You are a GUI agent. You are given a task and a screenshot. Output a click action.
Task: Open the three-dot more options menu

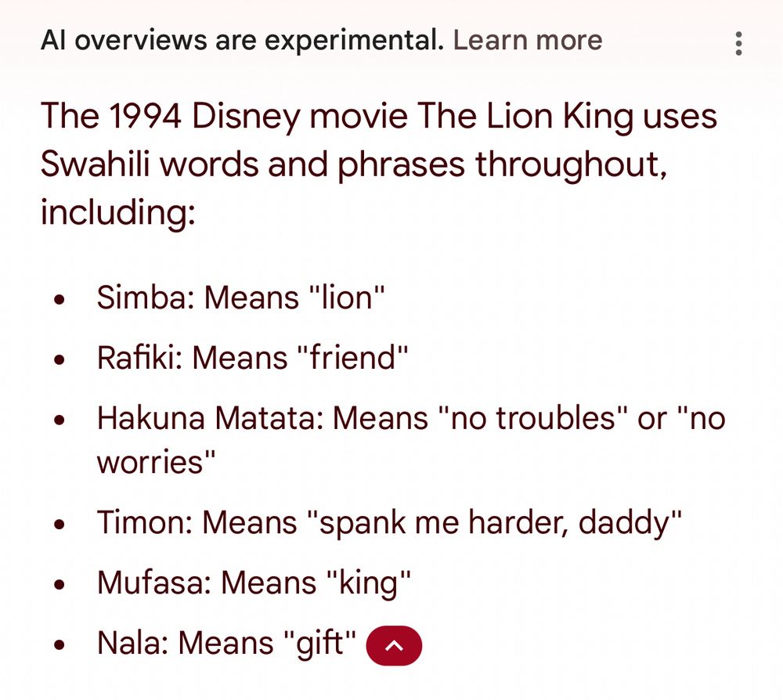(x=738, y=43)
